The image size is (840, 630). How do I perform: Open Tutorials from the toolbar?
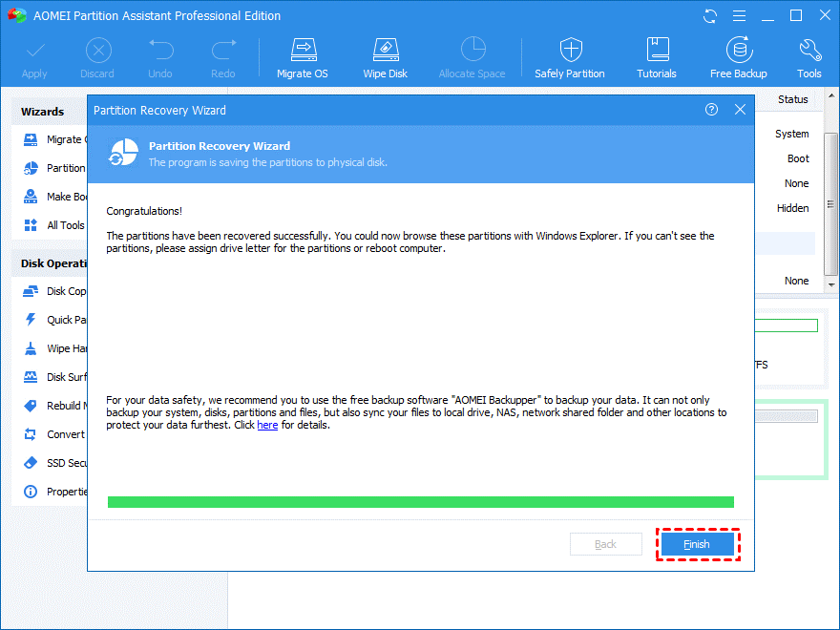click(x=656, y=55)
